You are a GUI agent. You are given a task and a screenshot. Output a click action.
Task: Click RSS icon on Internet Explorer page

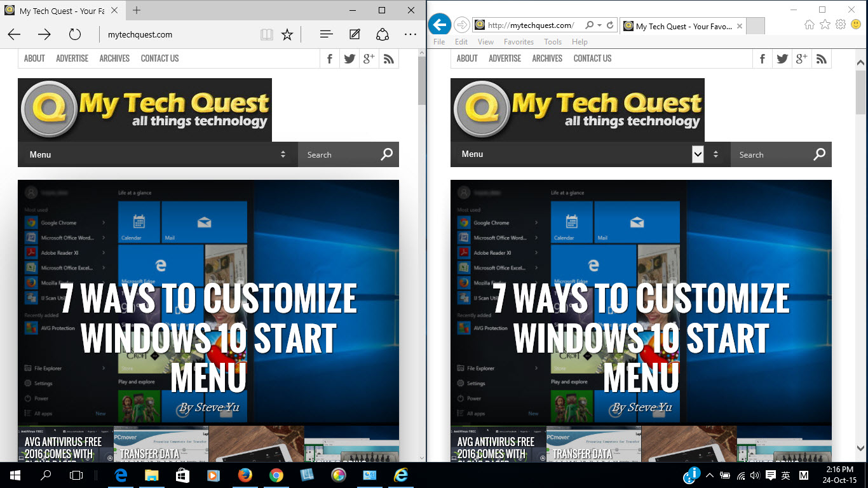(822, 58)
